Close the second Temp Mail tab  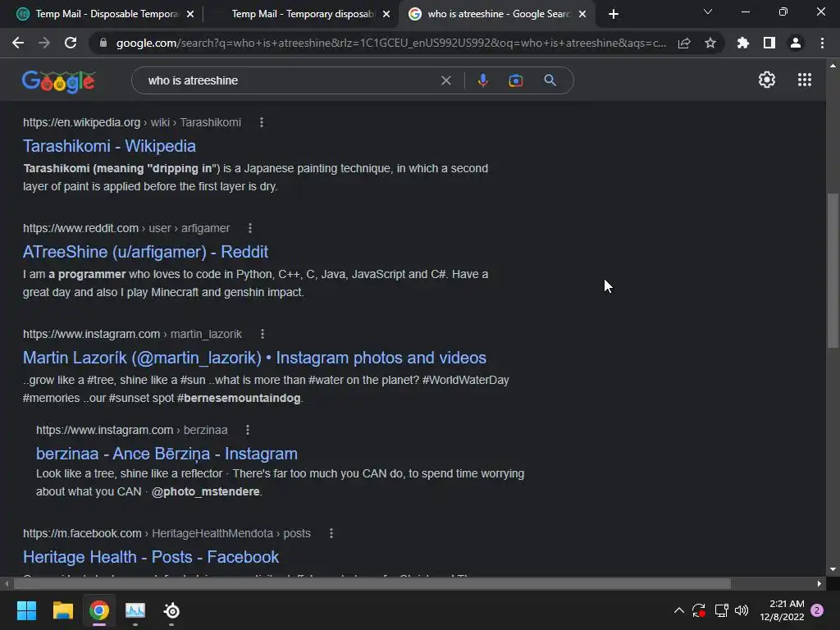[386, 14]
